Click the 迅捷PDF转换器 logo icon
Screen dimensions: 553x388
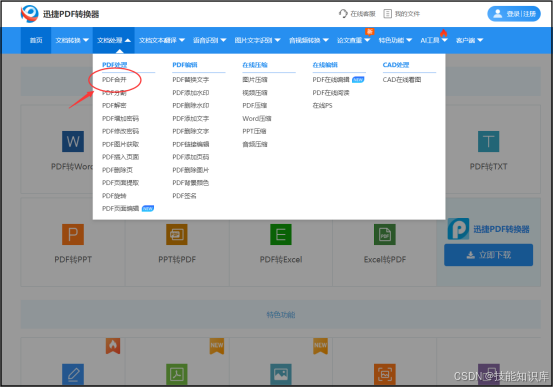pyautogui.click(x=29, y=13)
